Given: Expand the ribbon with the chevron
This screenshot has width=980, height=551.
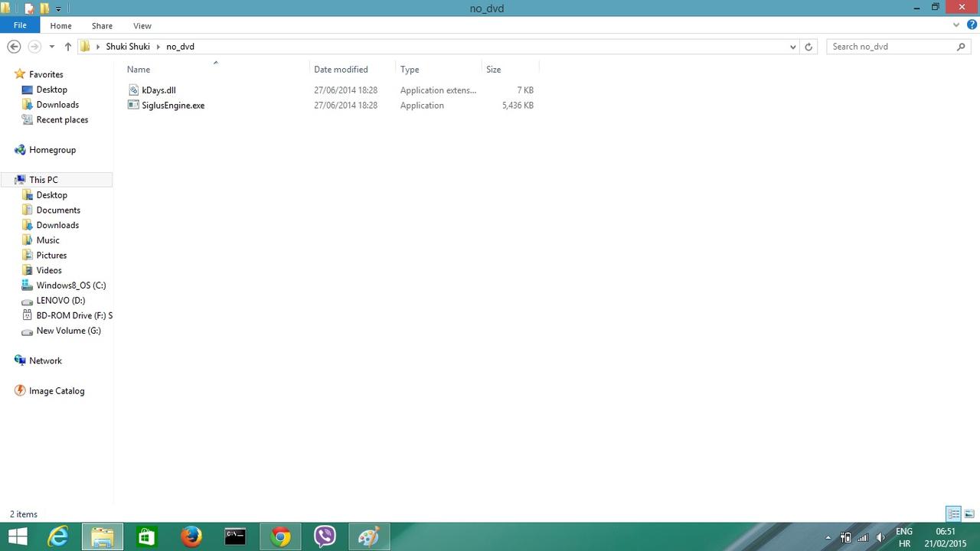Looking at the screenshot, I should click(x=956, y=25).
